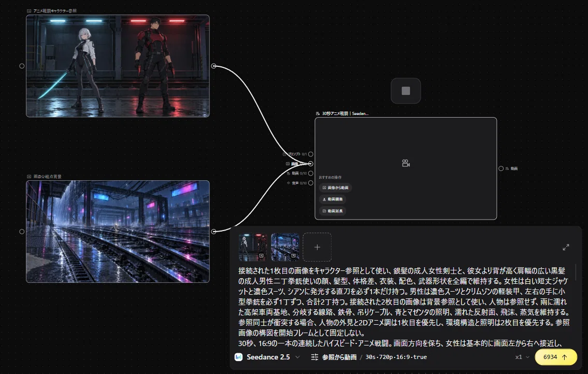This screenshot has width=588, height=374.
Task: Submit generation with the yellow 6934 button
Action: pyautogui.click(x=556, y=357)
